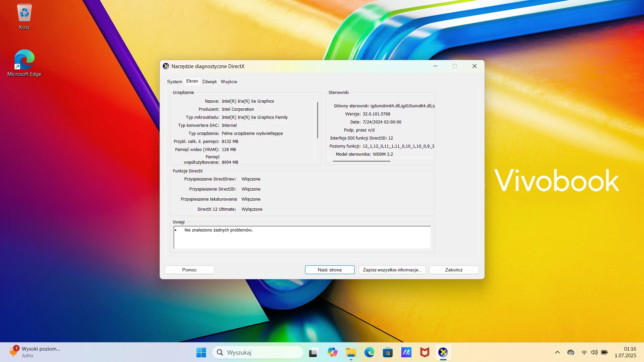The height and width of the screenshot is (362, 644).
Task: Close the DirectX diagnostic window
Action: coord(475,66)
